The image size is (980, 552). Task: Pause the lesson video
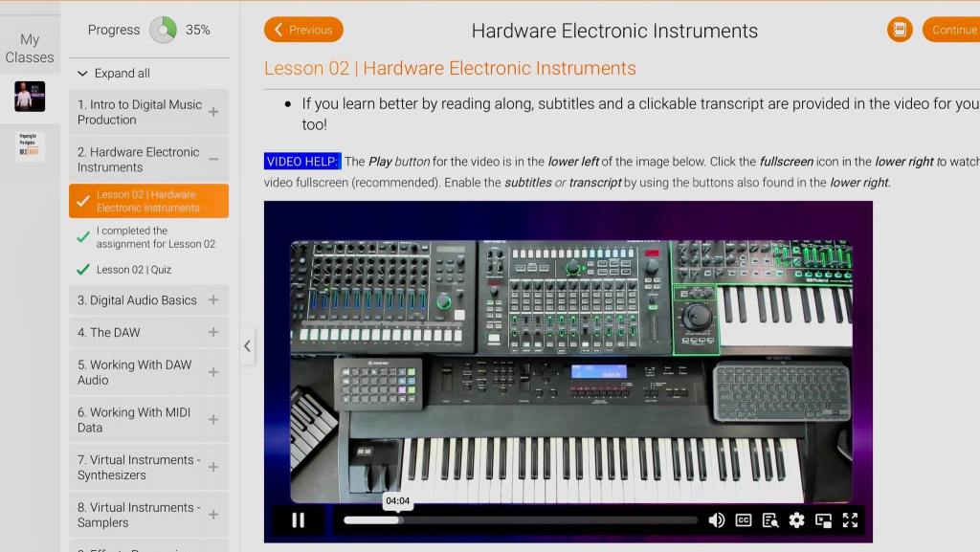(298, 520)
